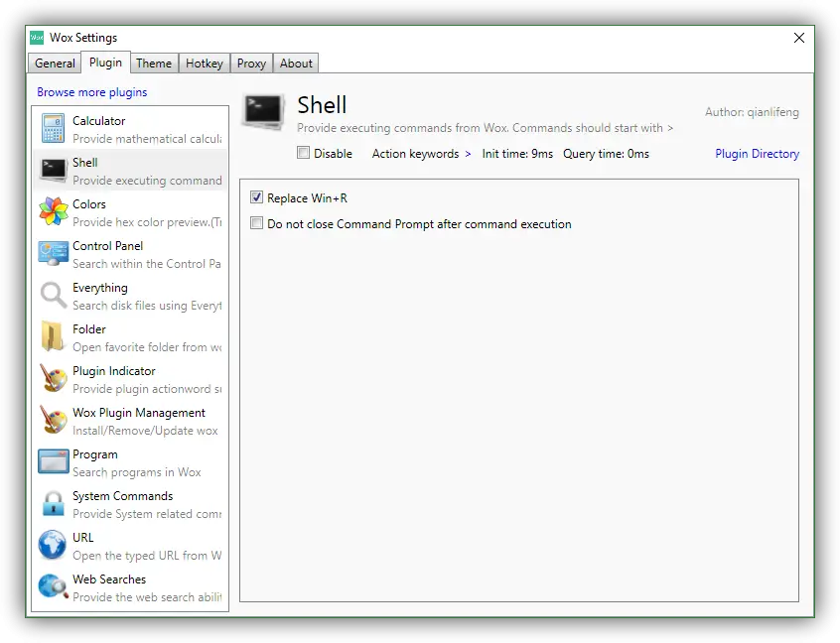Click the large Shell heading text

point(322,105)
